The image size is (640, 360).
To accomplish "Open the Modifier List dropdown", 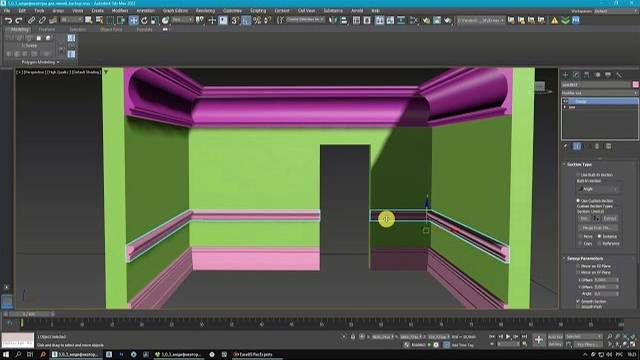I will pyautogui.click(x=600, y=93).
